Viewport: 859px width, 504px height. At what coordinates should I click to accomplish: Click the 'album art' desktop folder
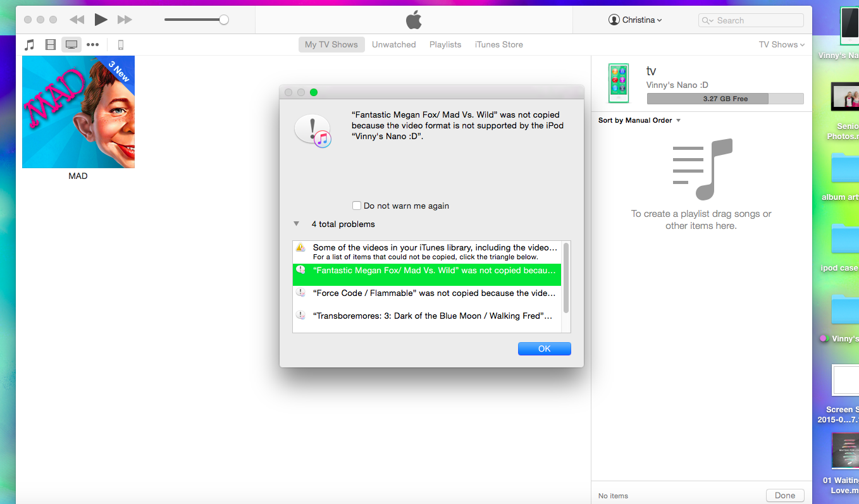pos(845,169)
